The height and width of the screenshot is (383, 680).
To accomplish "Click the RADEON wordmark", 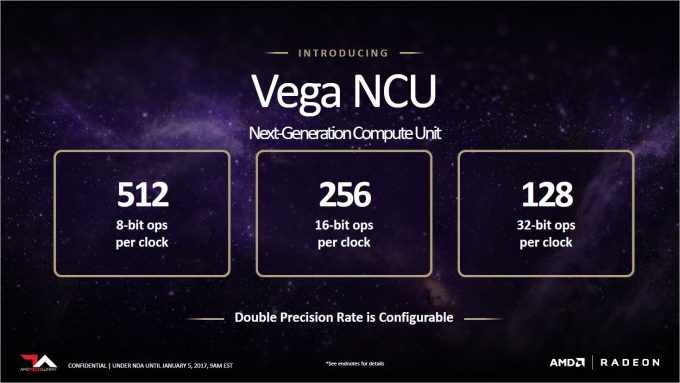I will coord(630,363).
